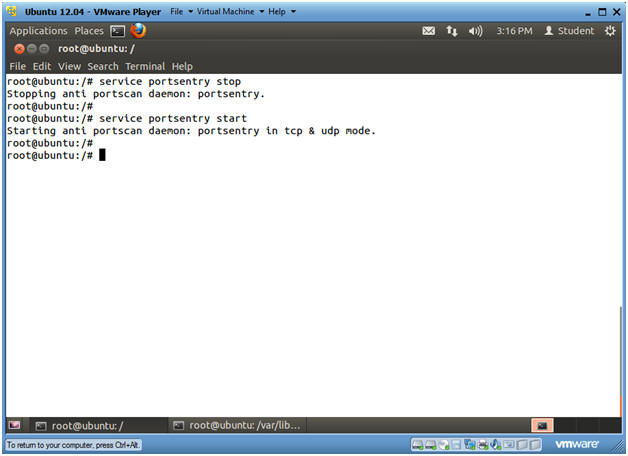Viewport: 628px width, 456px height.
Task: Open VMware Player Help dropdown
Action: click(x=282, y=12)
